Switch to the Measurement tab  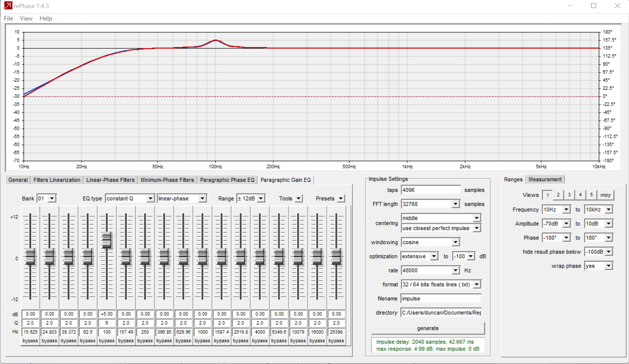click(x=545, y=180)
